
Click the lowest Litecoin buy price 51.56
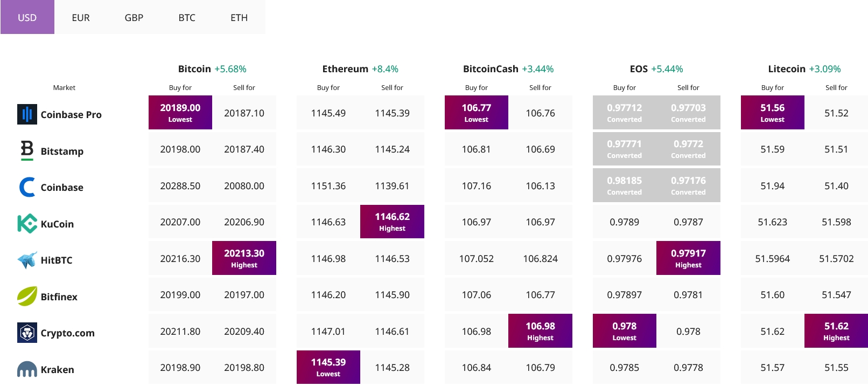pyautogui.click(x=773, y=113)
